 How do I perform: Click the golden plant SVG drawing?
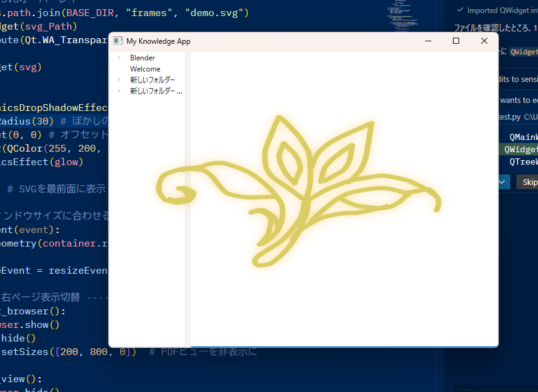coord(298,191)
